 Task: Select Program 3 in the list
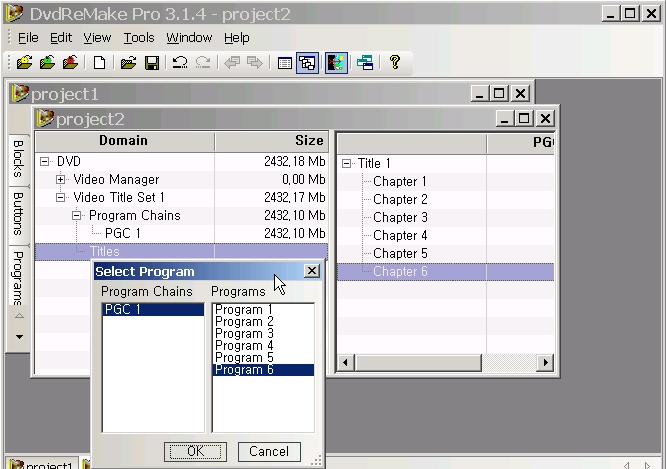(x=263, y=333)
